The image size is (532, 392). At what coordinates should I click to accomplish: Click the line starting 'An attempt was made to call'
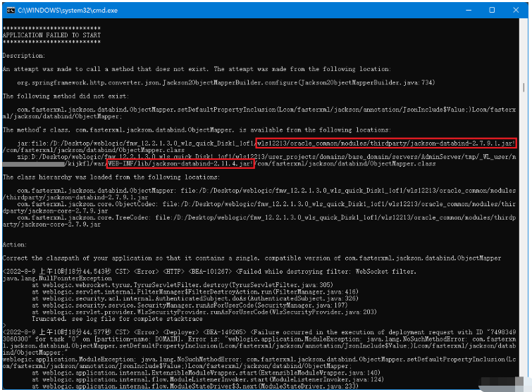[x=197, y=69]
